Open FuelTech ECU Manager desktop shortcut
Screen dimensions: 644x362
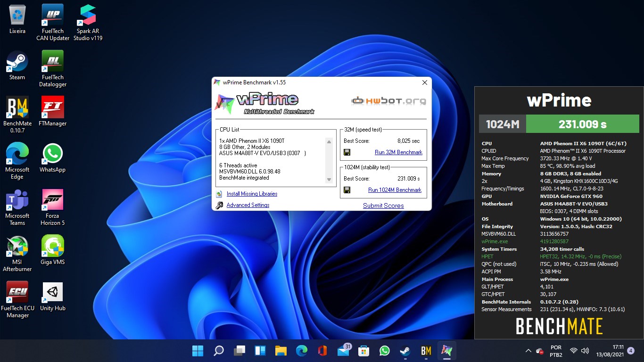17,300
